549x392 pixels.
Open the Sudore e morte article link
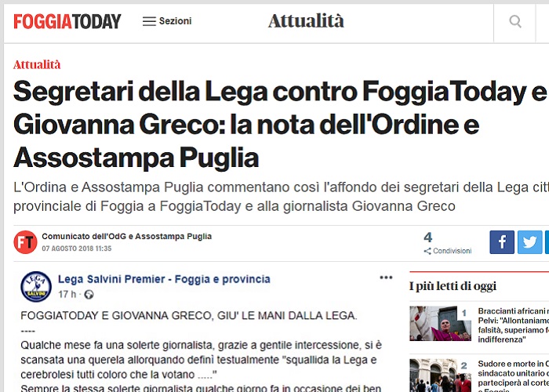tap(513, 378)
